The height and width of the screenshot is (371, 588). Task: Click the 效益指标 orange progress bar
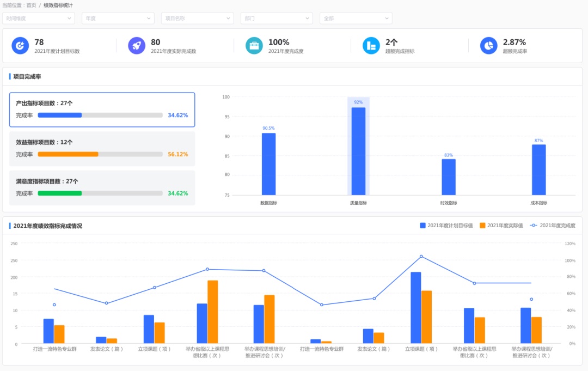(x=68, y=154)
